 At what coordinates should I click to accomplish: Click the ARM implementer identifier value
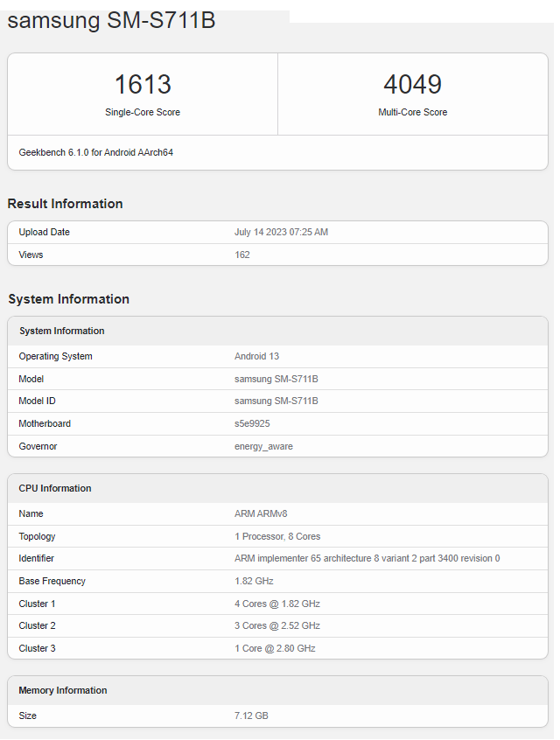(x=367, y=558)
